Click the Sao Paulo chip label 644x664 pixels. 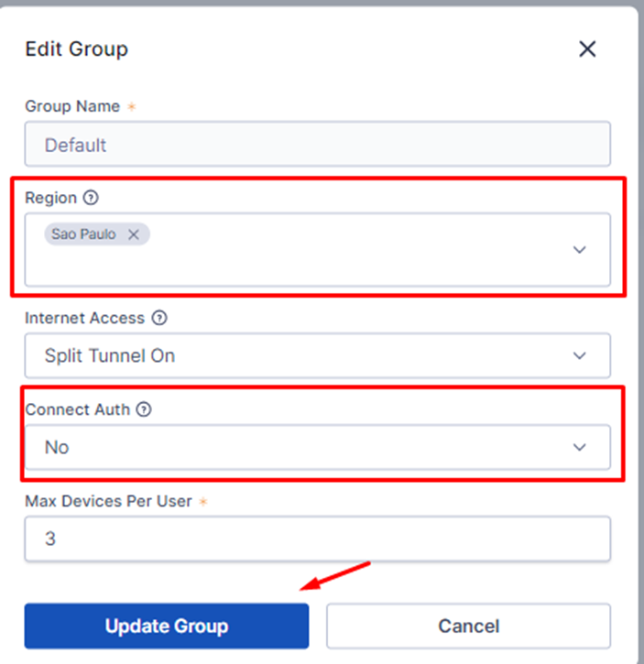pyautogui.click(x=84, y=234)
